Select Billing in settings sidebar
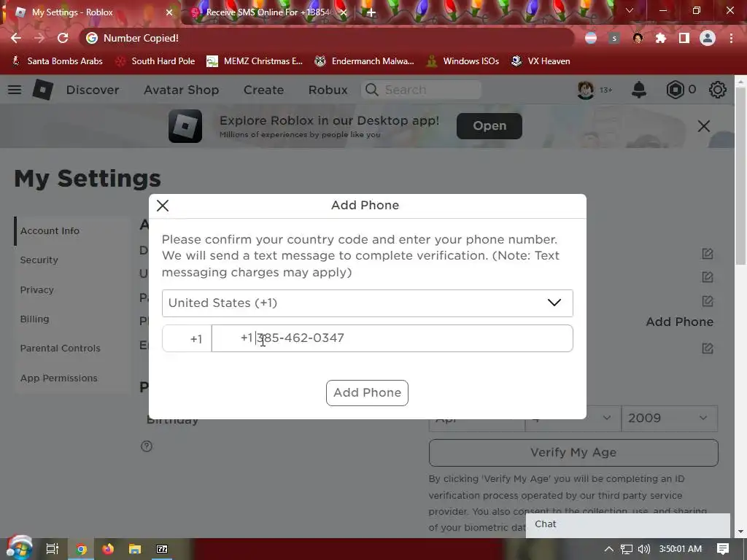Screen dimensions: 747x560 coord(34,319)
